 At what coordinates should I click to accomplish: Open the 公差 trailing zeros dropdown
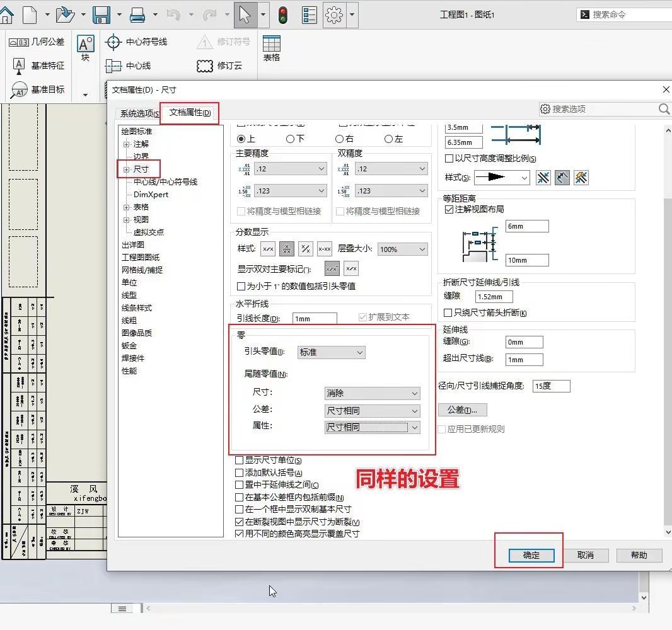pos(373,411)
